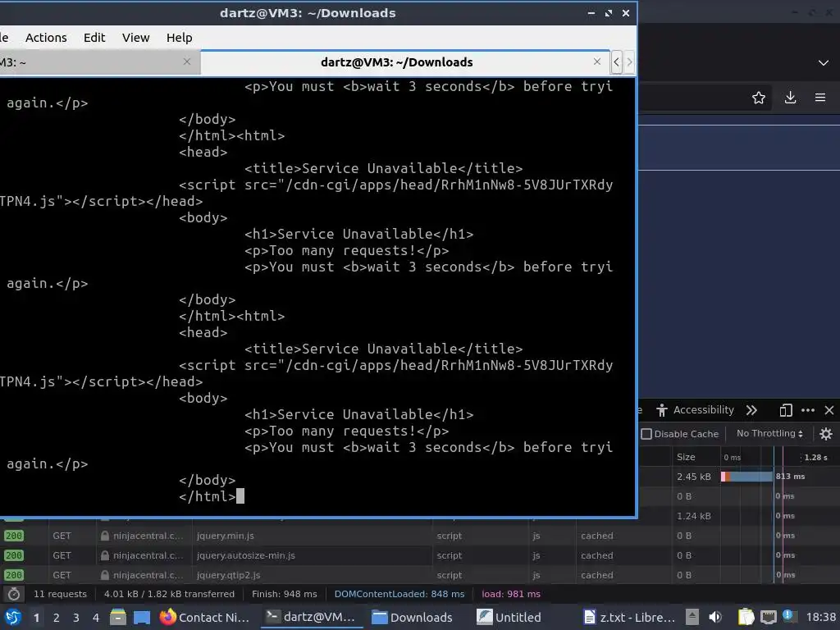Click the load: 981 ms status text
This screenshot has height=630, width=840.
(x=511, y=594)
